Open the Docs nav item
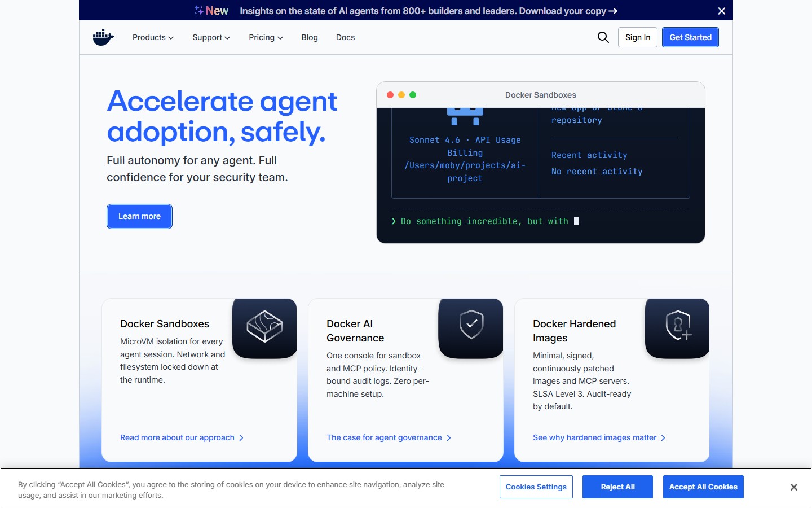 tap(346, 37)
